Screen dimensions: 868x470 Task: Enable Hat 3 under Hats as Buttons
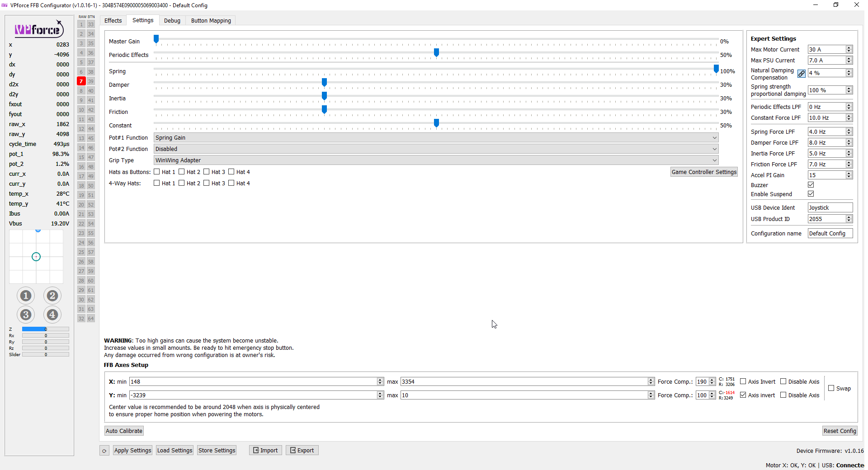click(207, 172)
